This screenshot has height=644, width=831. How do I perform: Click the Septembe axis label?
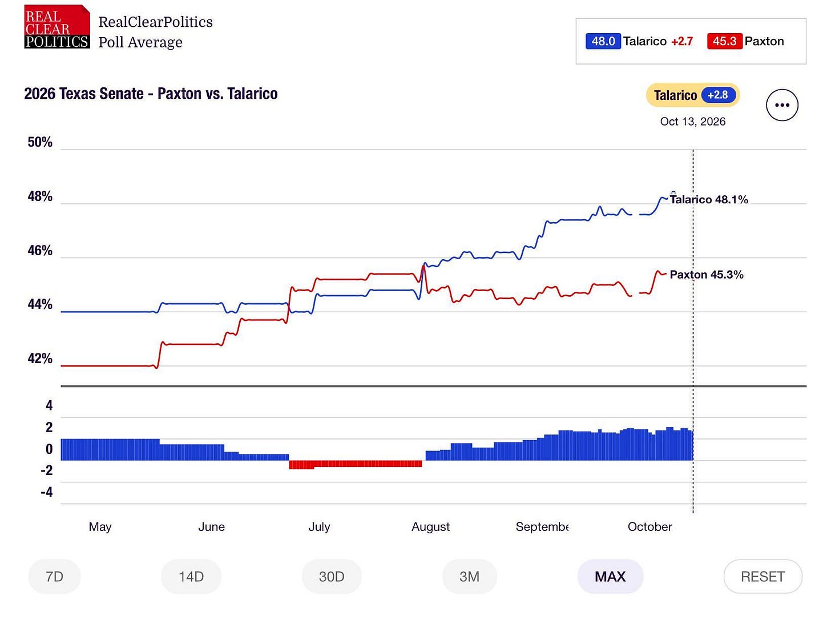point(542,527)
